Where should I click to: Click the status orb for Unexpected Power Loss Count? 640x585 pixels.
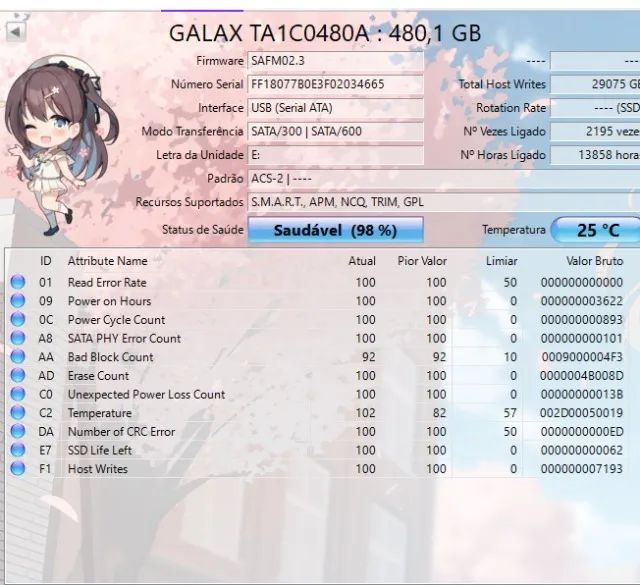coord(18,394)
